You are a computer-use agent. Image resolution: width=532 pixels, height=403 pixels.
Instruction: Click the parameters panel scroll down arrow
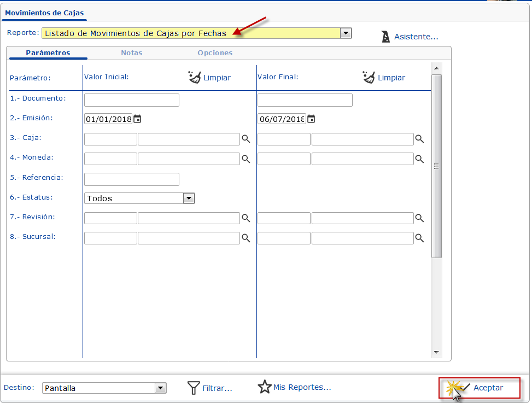[x=436, y=352]
